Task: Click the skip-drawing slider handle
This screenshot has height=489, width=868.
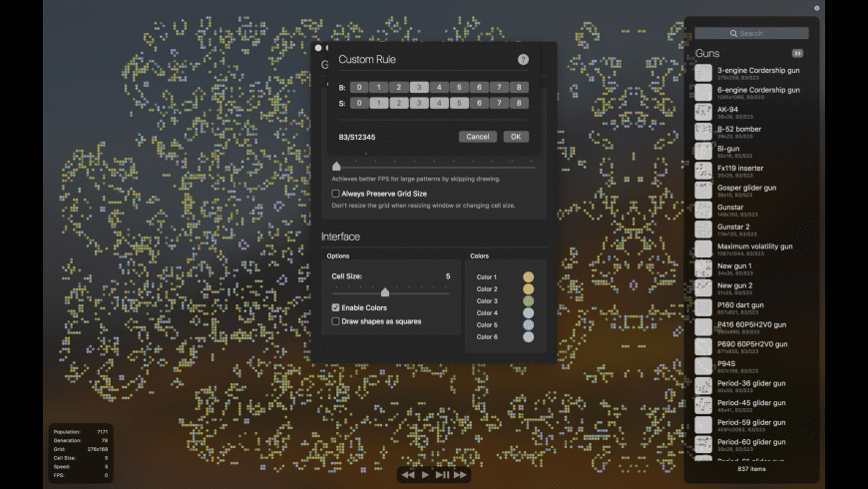Action: point(336,166)
